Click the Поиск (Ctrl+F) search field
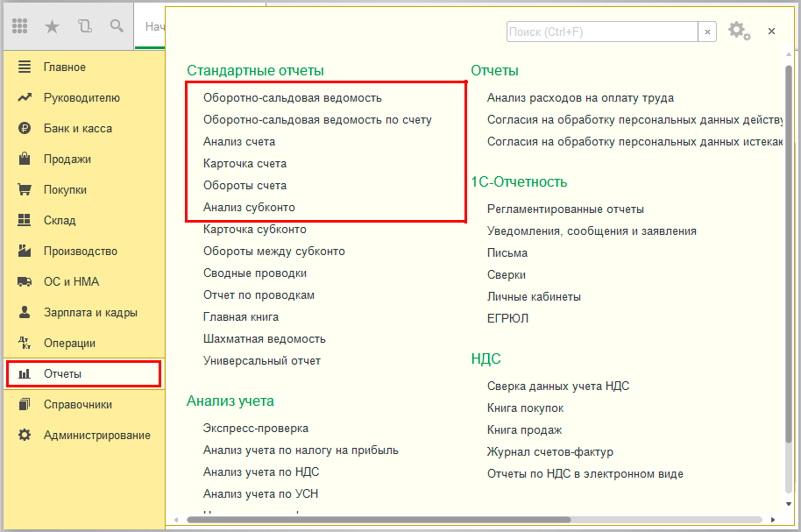801x532 pixels. coord(602,32)
